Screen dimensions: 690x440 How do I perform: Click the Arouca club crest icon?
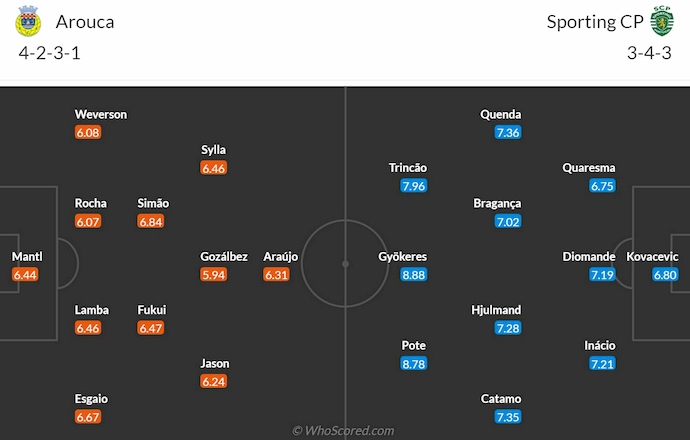(x=30, y=21)
